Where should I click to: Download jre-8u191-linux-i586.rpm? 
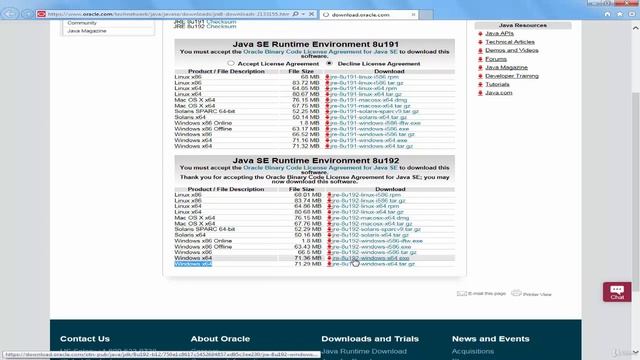click(x=364, y=77)
